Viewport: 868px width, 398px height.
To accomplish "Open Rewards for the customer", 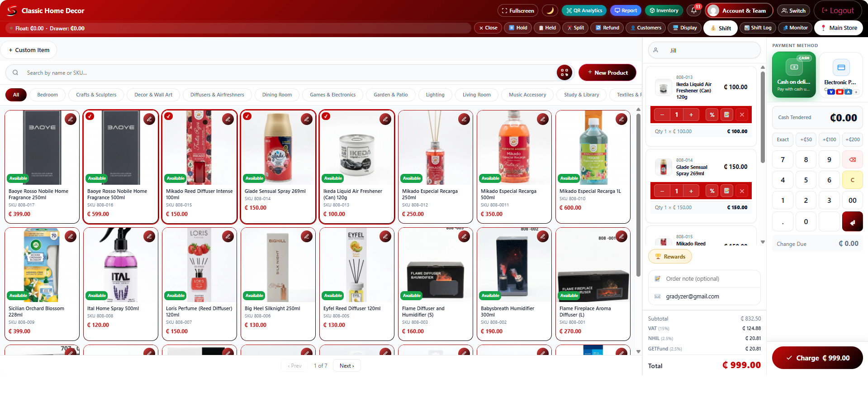I will click(x=670, y=257).
